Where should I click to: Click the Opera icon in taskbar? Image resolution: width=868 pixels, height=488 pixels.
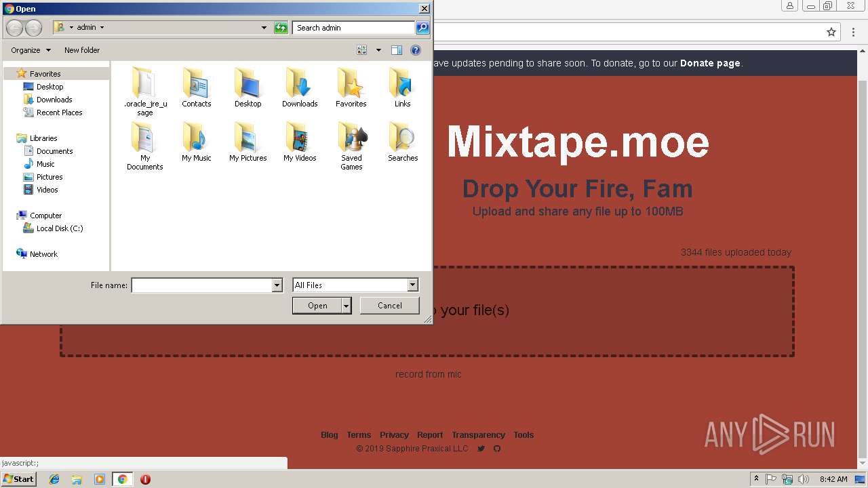[145, 479]
